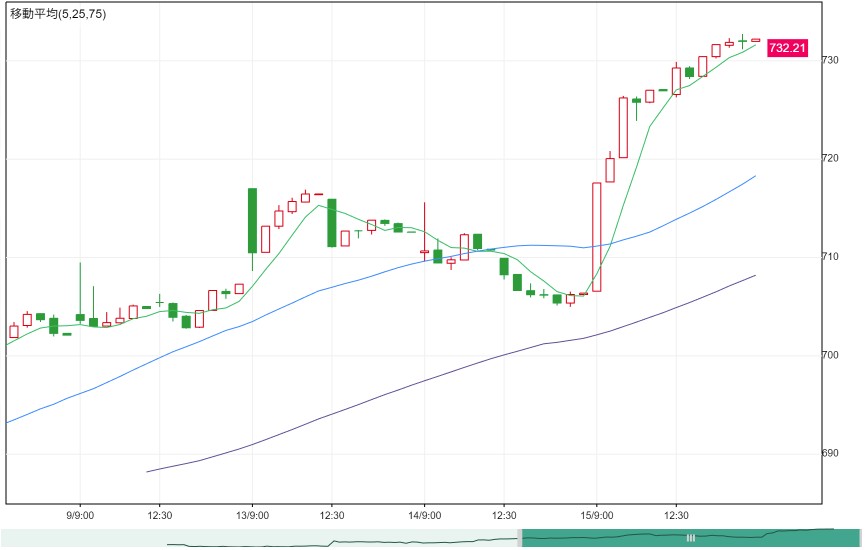Click the 710 price axis label
The image size is (865, 550).
[830, 257]
